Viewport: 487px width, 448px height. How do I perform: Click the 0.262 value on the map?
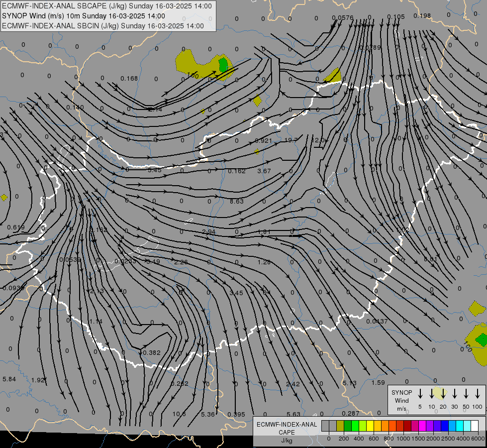[x=180, y=383]
